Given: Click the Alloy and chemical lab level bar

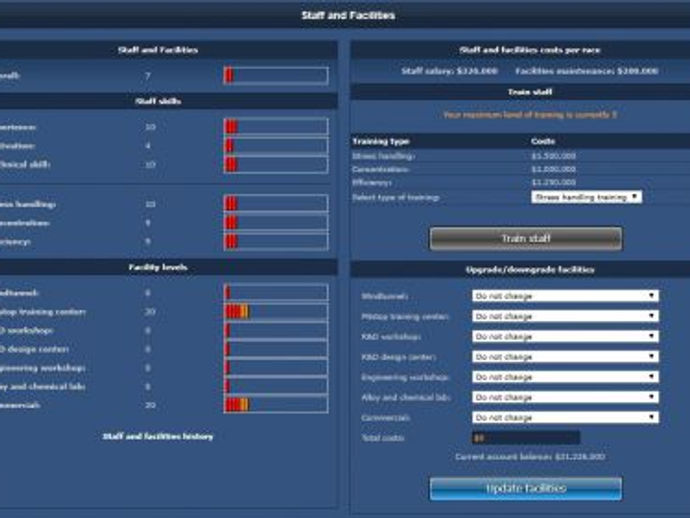Looking at the screenshot, I should tap(276, 386).
